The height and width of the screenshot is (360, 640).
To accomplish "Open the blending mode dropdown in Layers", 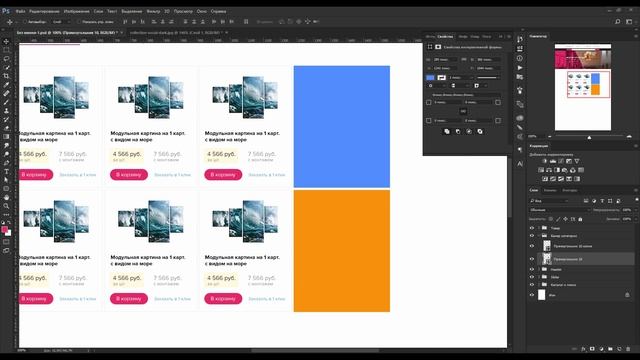I will pos(560,210).
